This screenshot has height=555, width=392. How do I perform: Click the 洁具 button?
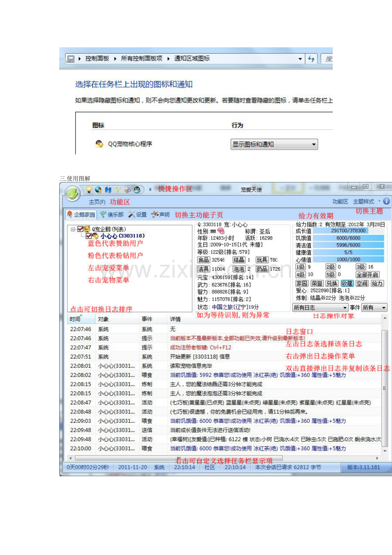pos(204,269)
